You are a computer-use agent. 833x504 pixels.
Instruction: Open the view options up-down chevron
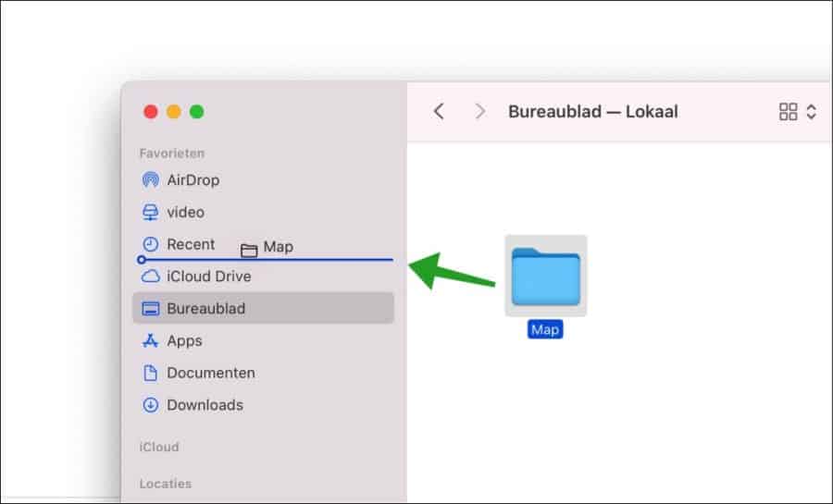[811, 111]
